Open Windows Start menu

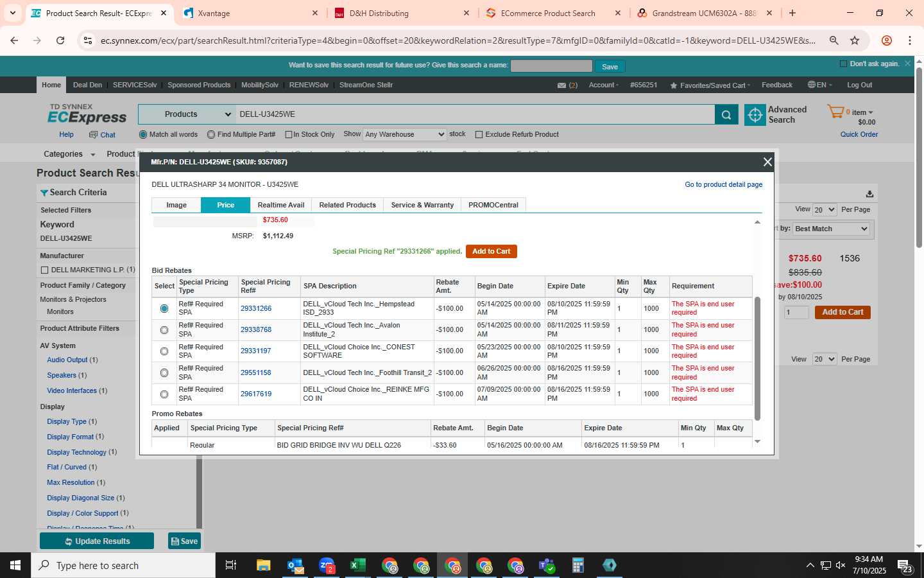coord(15,565)
